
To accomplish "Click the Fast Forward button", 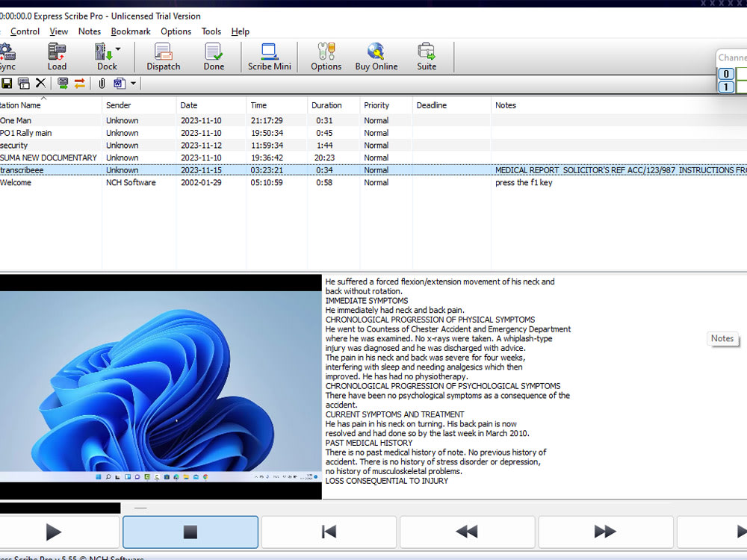I will click(605, 532).
